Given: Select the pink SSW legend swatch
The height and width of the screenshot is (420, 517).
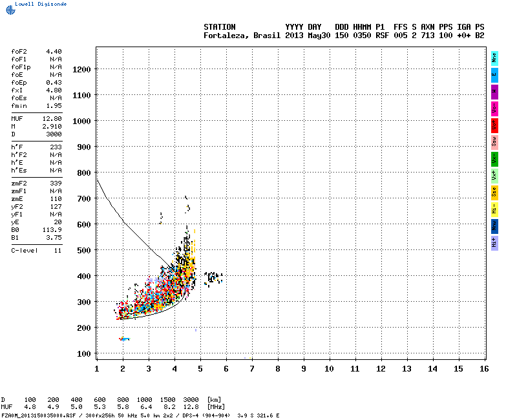Looking at the screenshot, I should pyautogui.click(x=494, y=142).
